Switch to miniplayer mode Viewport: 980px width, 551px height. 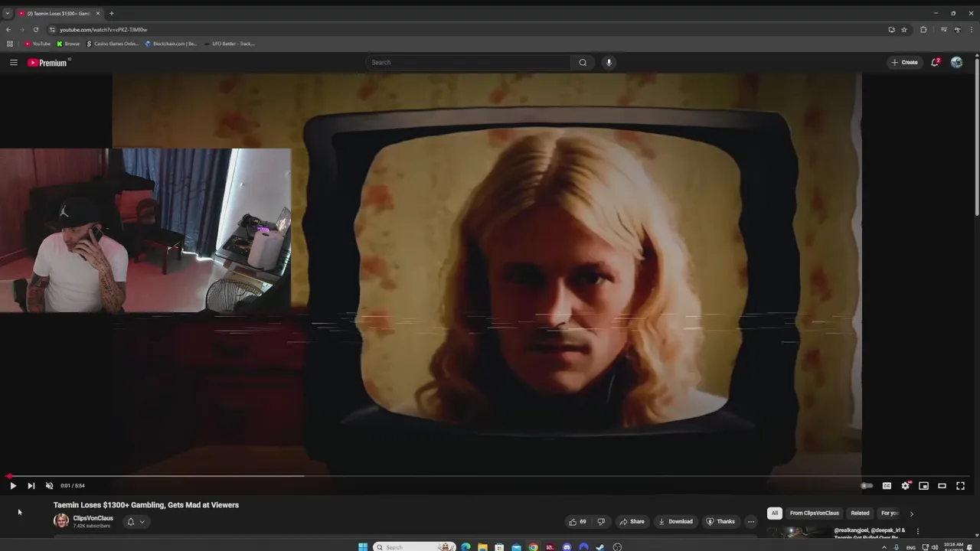pyautogui.click(x=923, y=485)
